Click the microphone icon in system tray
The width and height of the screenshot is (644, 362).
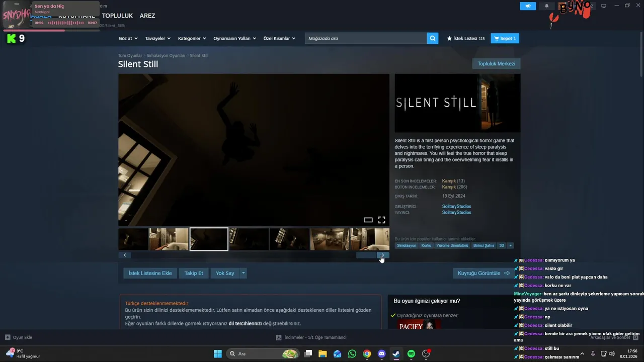coord(593,353)
